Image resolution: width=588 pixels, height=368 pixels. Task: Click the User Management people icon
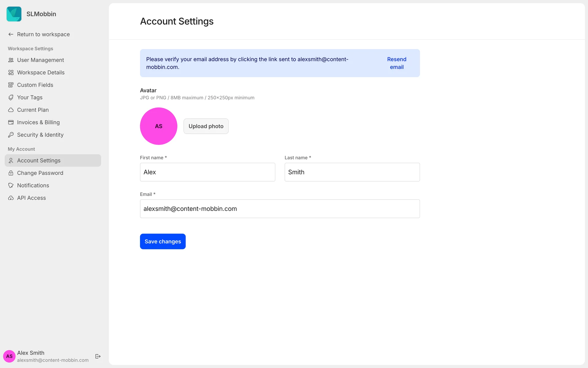pyautogui.click(x=11, y=60)
